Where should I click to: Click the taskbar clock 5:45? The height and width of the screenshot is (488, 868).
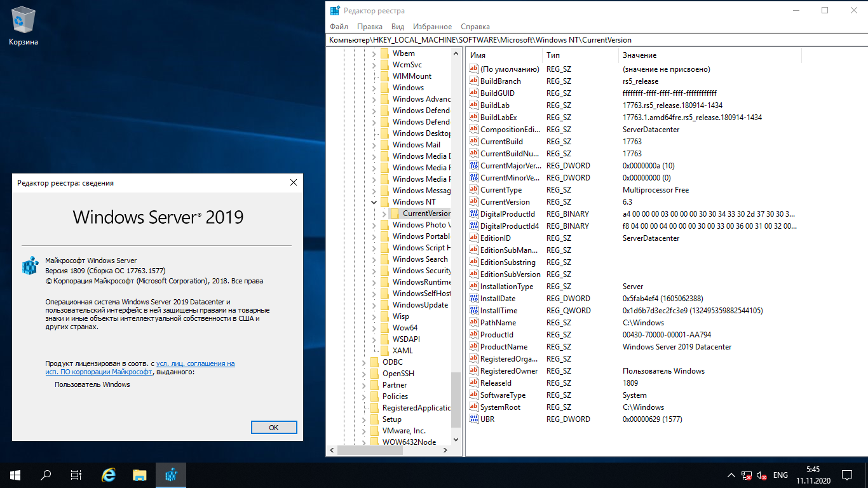click(x=813, y=475)
